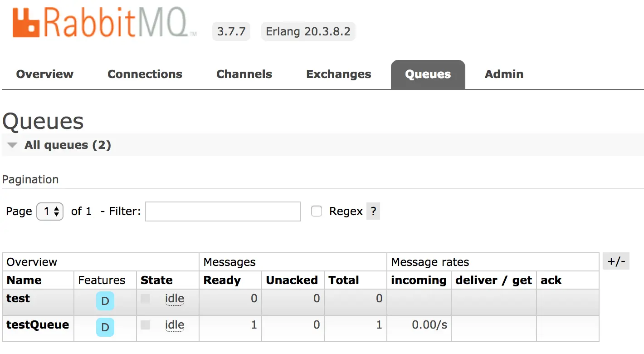Viewport: 644px width, 354px height.
Task: Open the Connections tab
Action: pyautogui.click(x=145, y=74)
